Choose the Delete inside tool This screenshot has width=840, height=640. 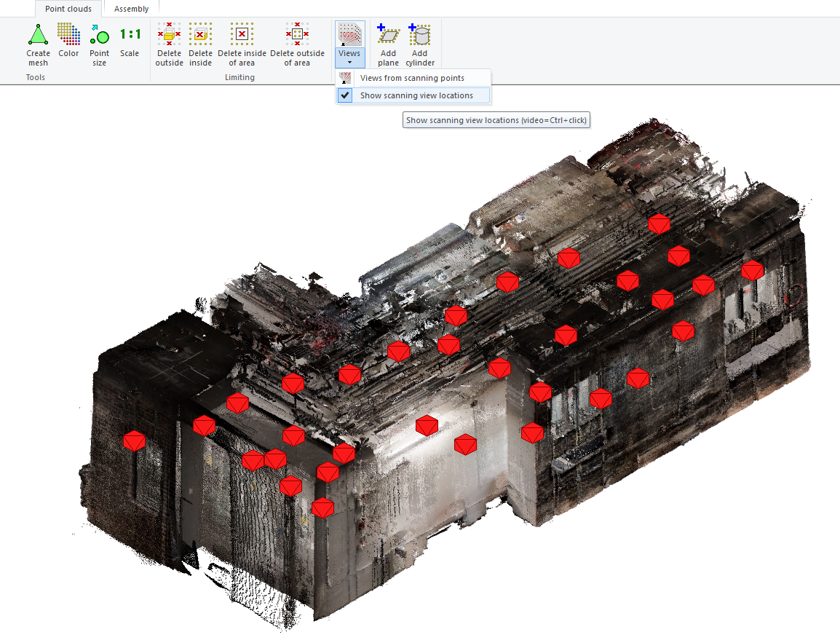(200, 35)
